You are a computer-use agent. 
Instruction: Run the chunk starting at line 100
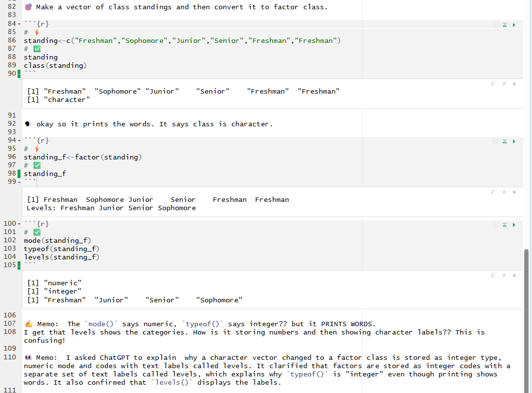[514, 225]
